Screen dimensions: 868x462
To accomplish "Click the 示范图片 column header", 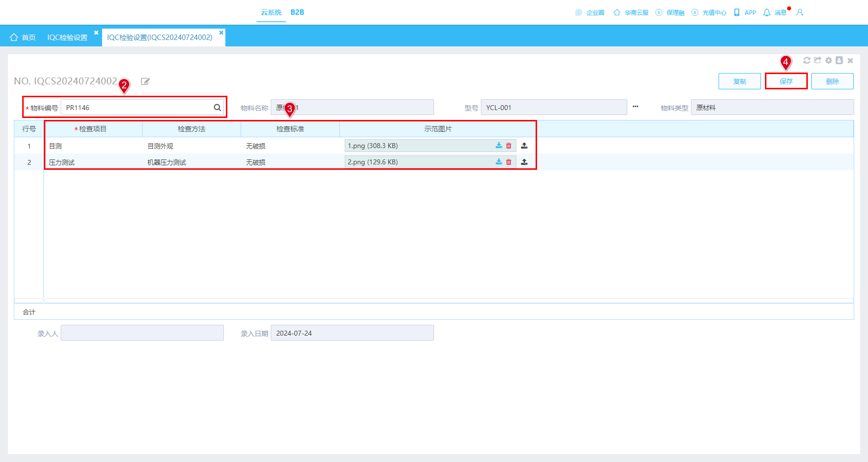I will click(438, 129).
